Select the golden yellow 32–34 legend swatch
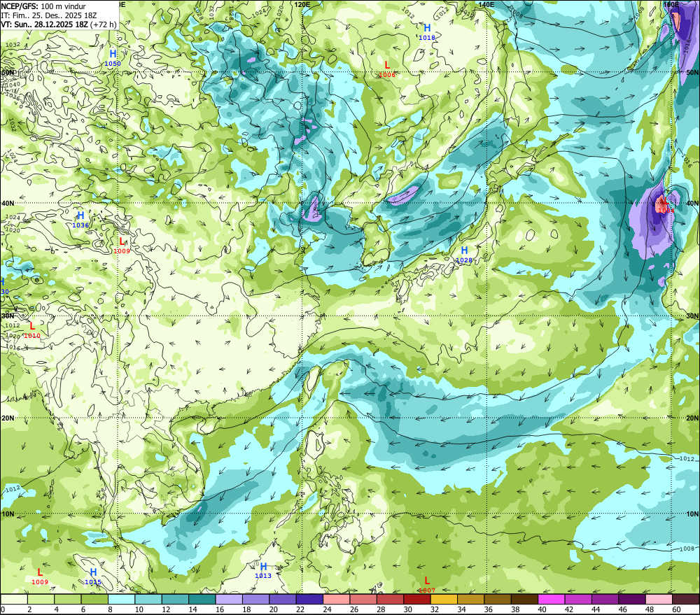700x615 pixels. pyautogui.click(x=444, y=599)
